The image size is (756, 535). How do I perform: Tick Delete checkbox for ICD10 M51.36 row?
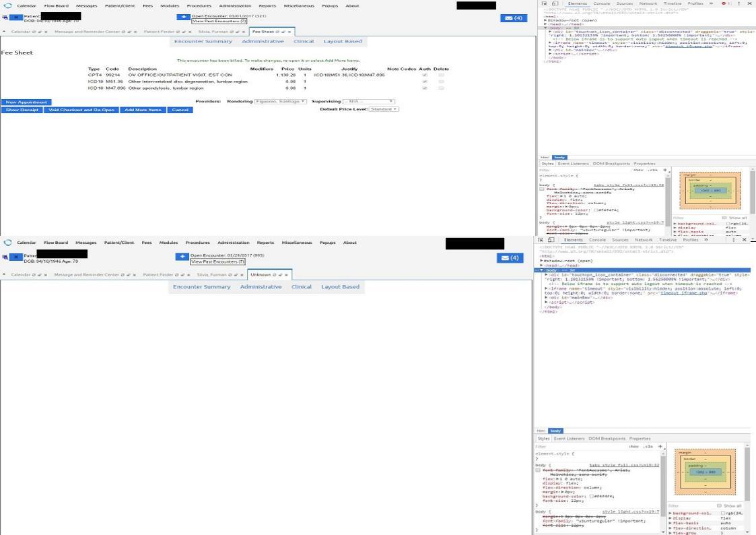(441, 82)
